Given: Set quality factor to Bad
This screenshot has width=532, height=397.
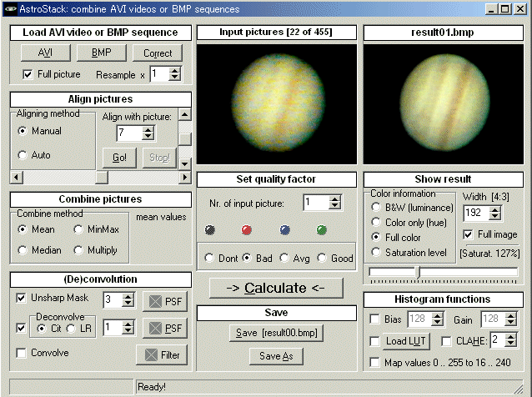Looking at the screenshot, I should 247,258.
